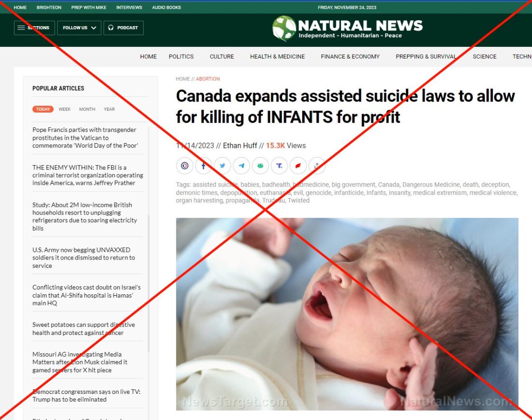Viewport: 532px width, 420px height.
Task: Open the Sections hamburger menu
Action: coord(34,28)
